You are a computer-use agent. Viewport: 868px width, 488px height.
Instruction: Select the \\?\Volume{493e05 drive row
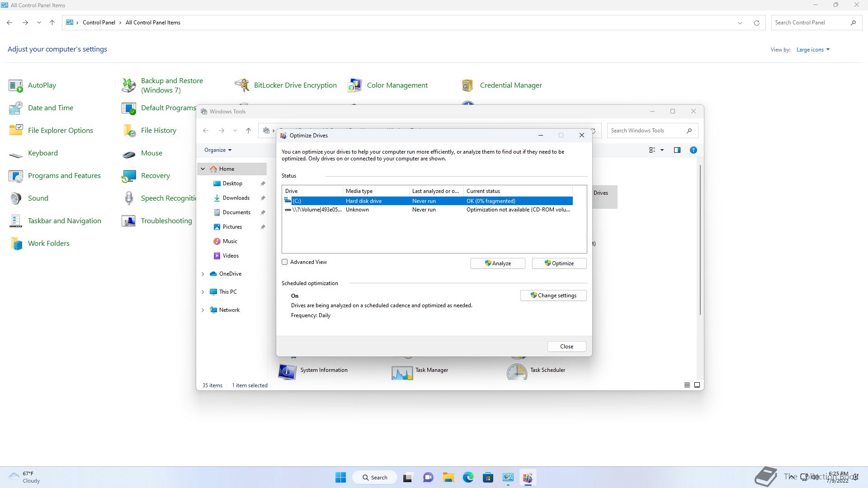coord(428,210)
